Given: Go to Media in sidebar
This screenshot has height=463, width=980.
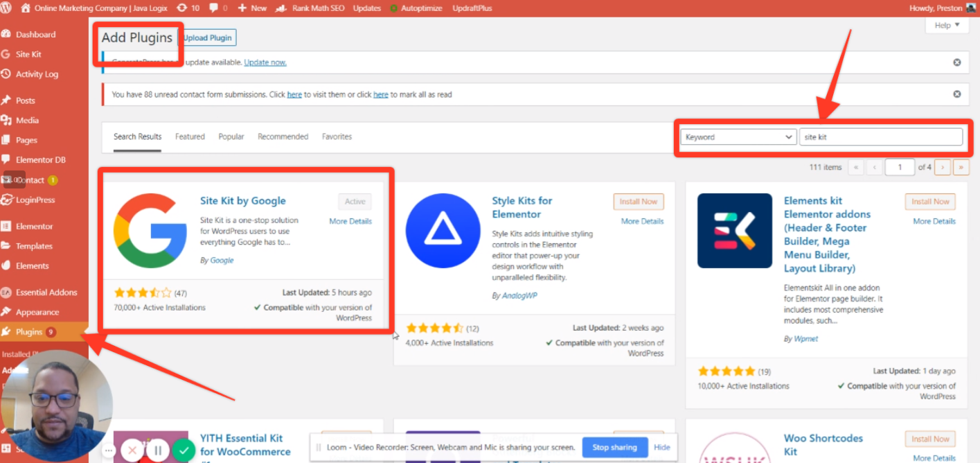Looking at the screenshot, I should pyautogui.click(x=27, y=120).
